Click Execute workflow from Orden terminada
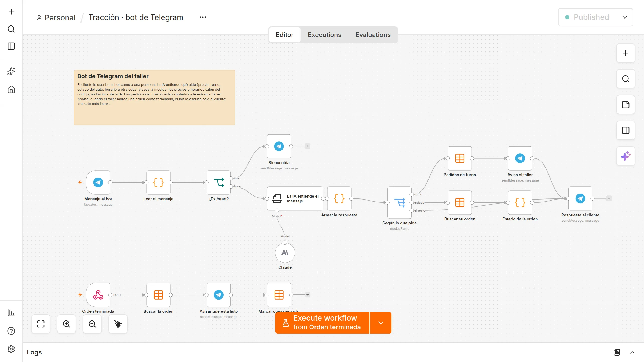The height and width of the screenshot is (362, 644). (x=322, y=323)
